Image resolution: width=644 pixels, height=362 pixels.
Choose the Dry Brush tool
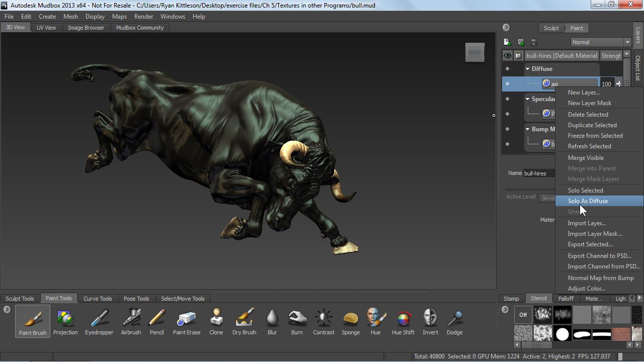tap(245, 322)
